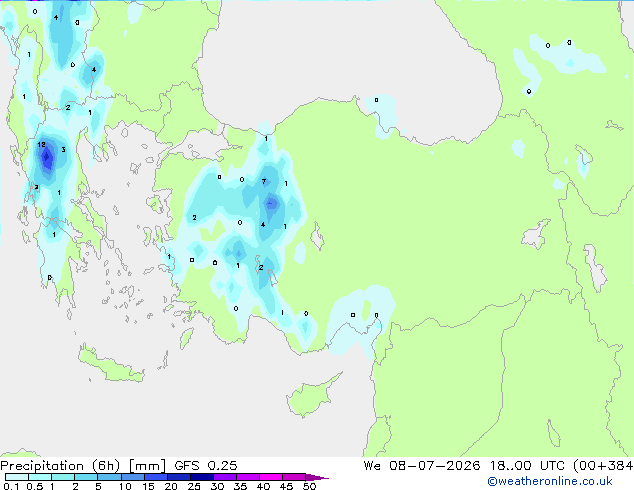The width and height of the screenshot is (634, 490).
Task: Click the 40–45 mm magenta legend swatch
Action: click(271, 477)
